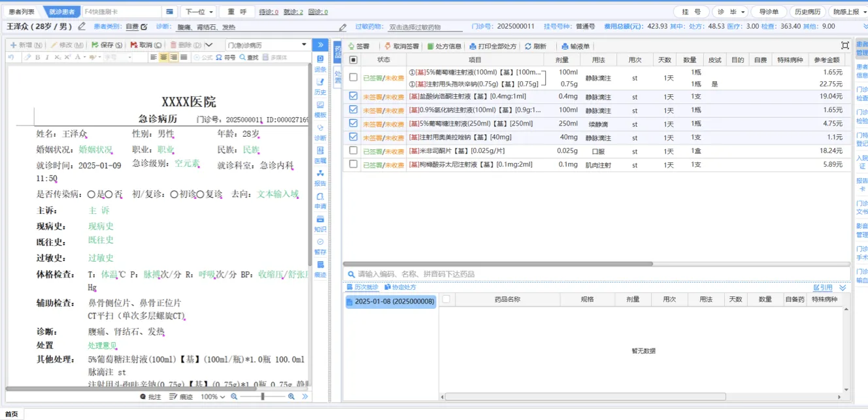
Task: Select the 初诊 radio button
Action: point(174,194)
